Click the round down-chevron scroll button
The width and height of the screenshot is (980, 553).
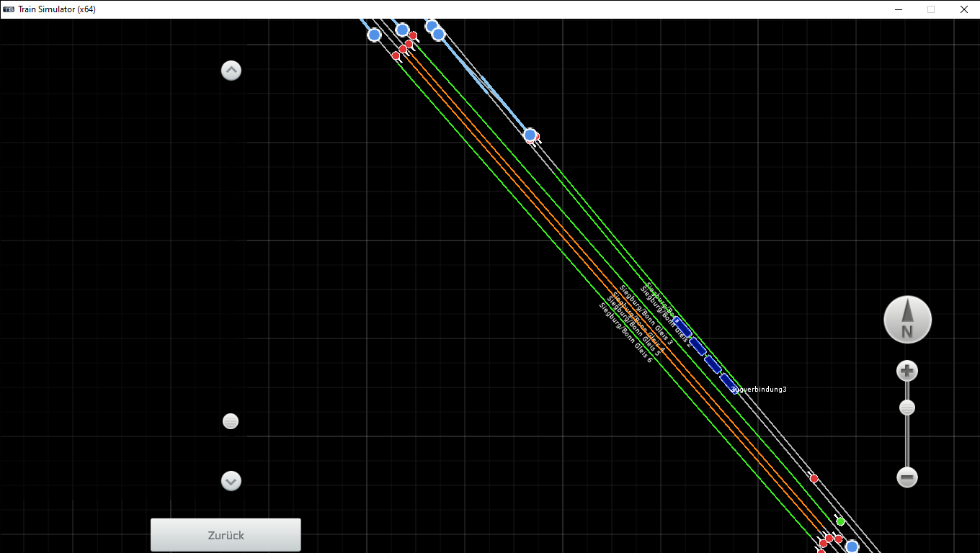coord(231,481)
